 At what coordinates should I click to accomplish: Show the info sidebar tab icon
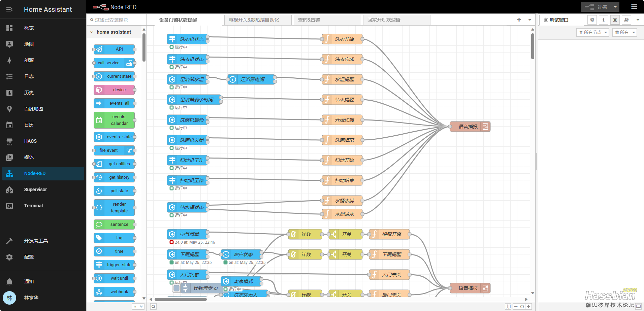coord(604,20)
